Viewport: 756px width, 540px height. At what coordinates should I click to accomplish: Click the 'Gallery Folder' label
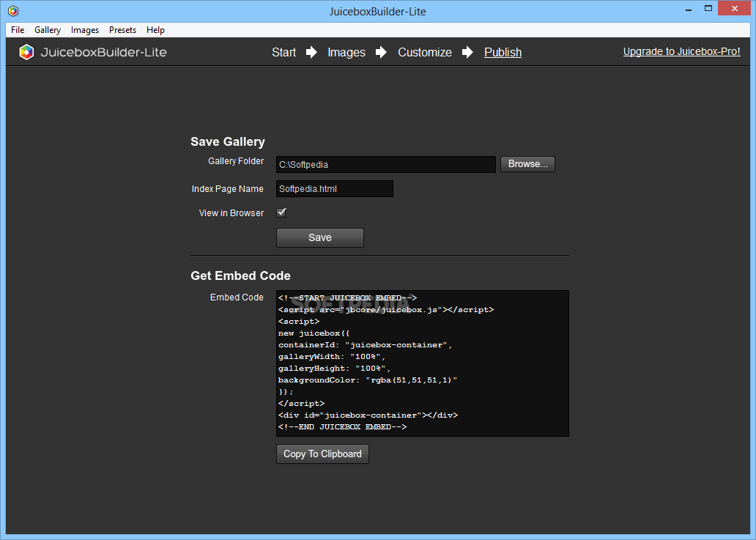point(236,161)
